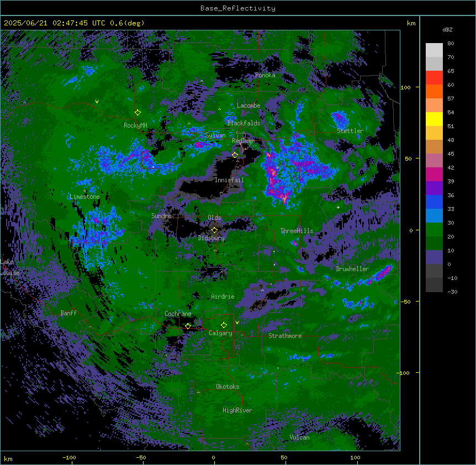Viewport: 476px width, 465px height.
Task: Click the Calgary city label
Action: (x=220, y=333)
